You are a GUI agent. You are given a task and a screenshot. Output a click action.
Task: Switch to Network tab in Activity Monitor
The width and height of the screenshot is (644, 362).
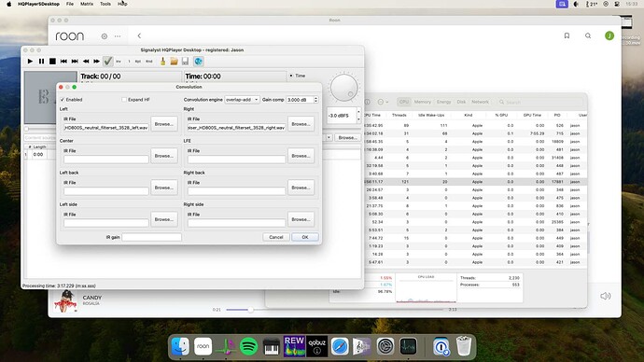[x=480, y=102]
